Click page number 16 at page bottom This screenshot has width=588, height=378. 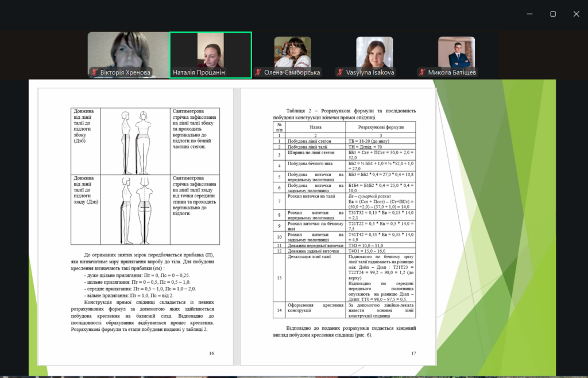[x=211, y=353]
